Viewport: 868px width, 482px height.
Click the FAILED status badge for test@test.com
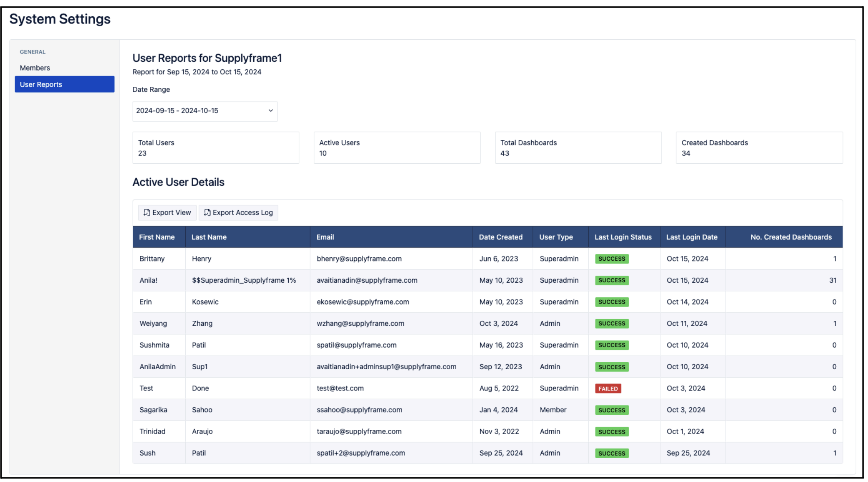[608, 389]
